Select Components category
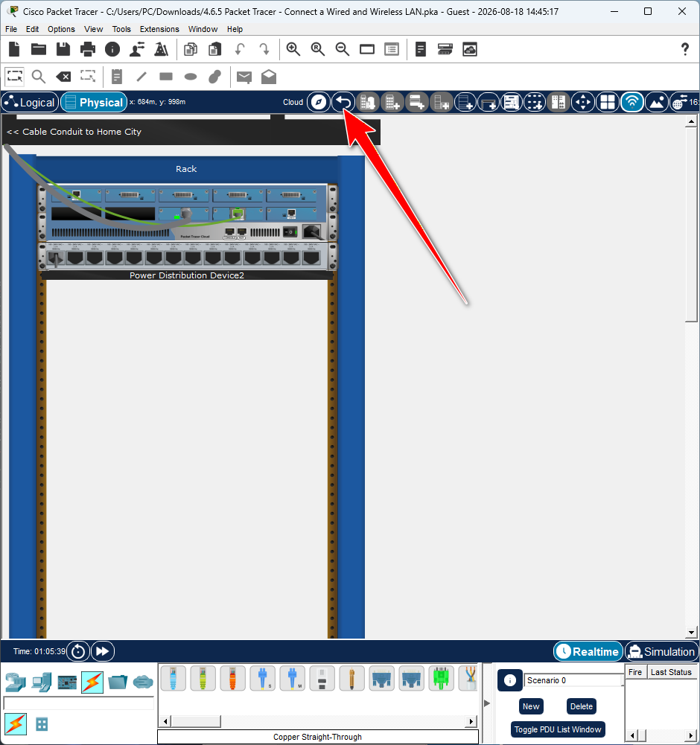This screenshot has width=700, height=745. (x=67, y=682)
